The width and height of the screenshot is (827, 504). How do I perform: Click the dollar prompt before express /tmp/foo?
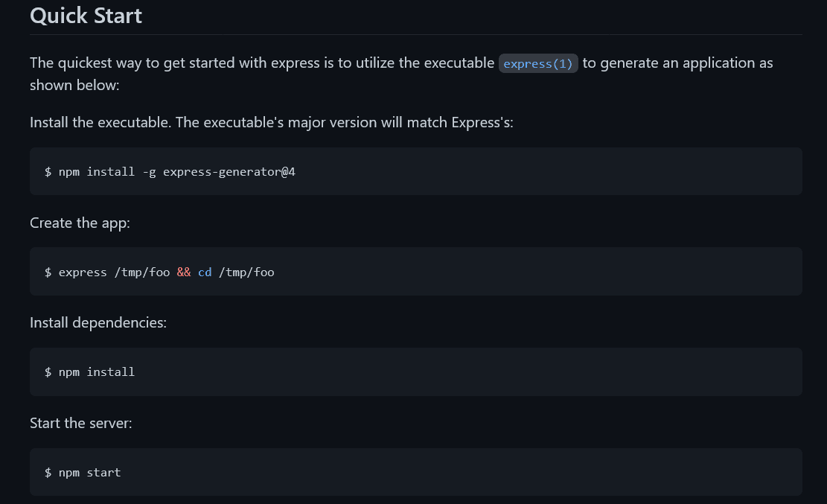tap(48, 272)
